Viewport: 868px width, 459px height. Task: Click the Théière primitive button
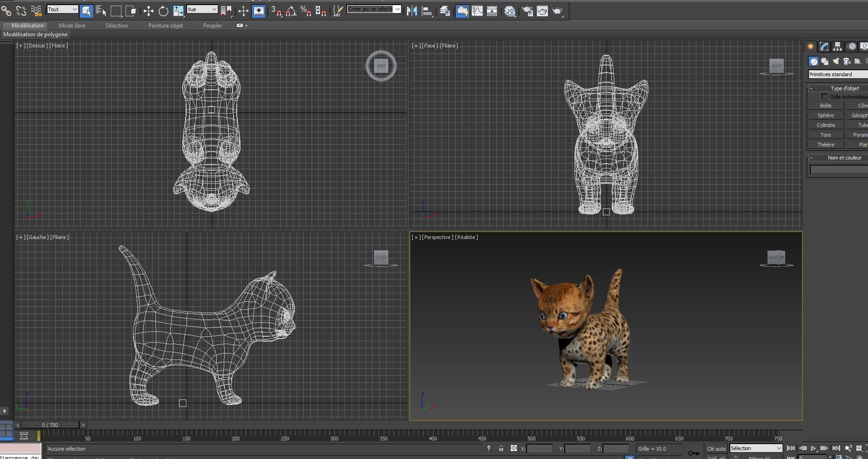pos(826,145)
